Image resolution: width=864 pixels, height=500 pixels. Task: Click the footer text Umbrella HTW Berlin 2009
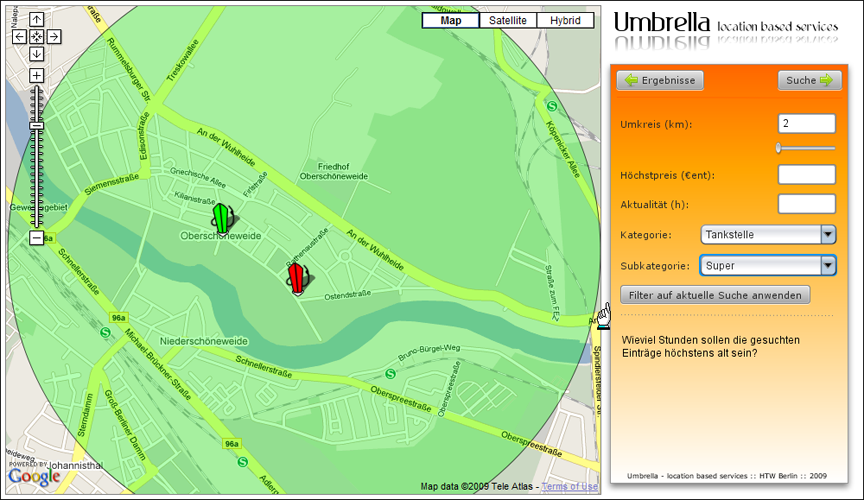(727, 476)
